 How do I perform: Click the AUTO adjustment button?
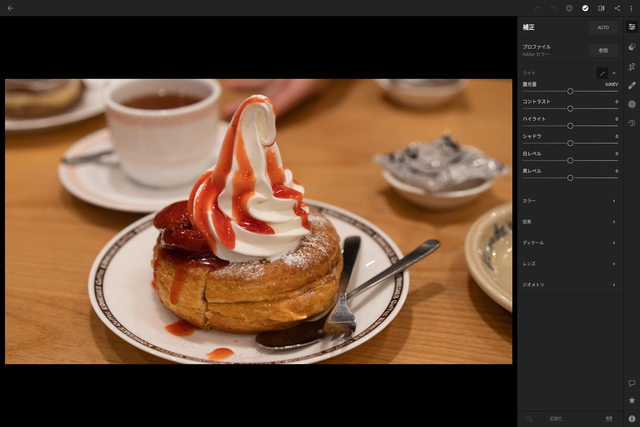pos(603,27)
